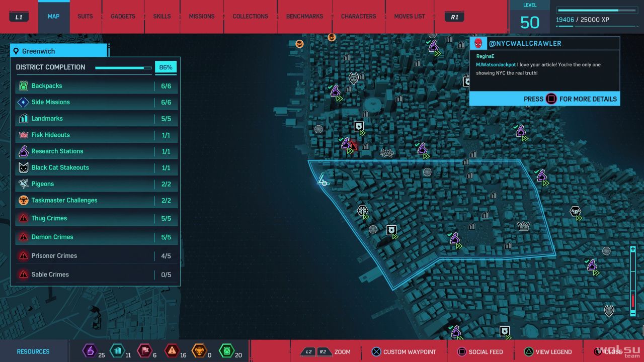Viewport: 644px width, 362px height.
Task: Click the MJWatsonJackpot username
Action: 496,65
